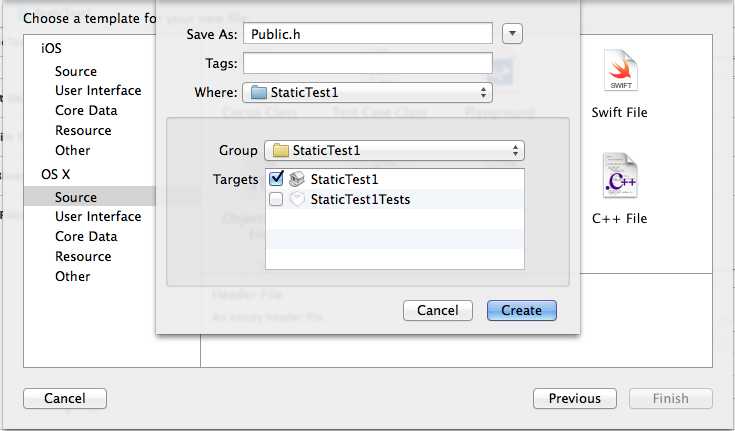Screen dimensions: 735x431
Task: Click the blue folder icon in Where
Action: click(259, 92)
